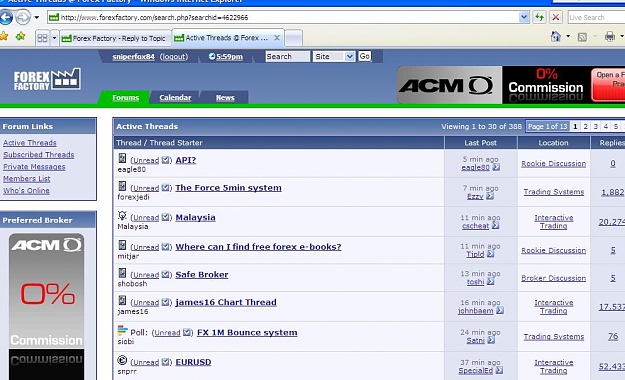
Task: Click the euro icon beside EURUSD thread
Action: (x=122, y=360)
